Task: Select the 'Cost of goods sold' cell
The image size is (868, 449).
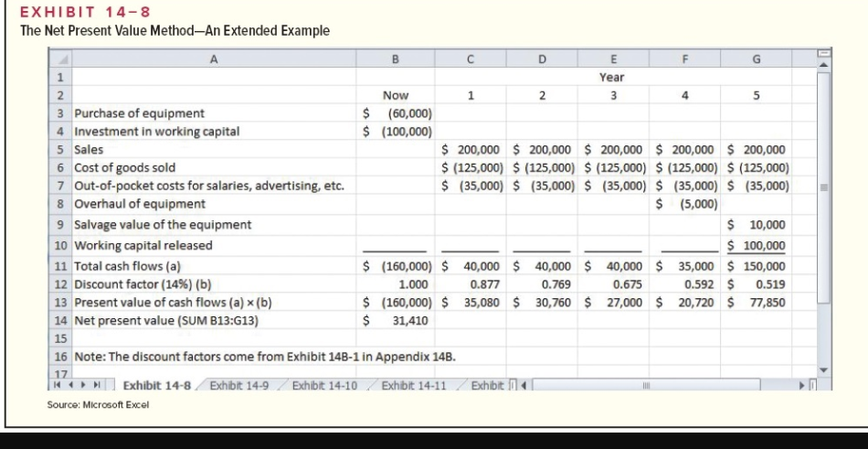Action: [x=214, y=167]
